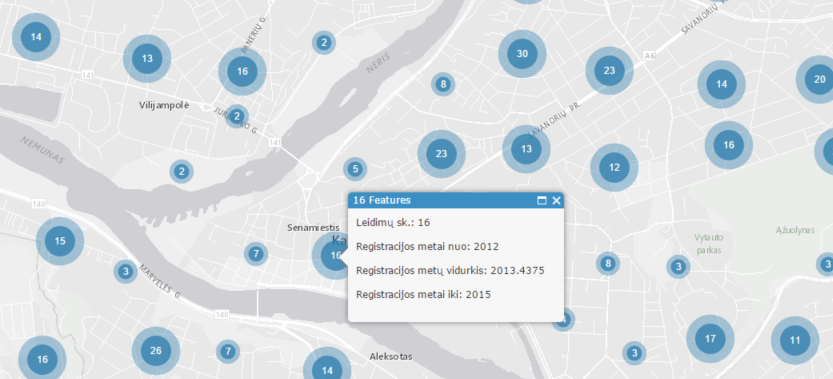The height and width of the screenshot is (379, 833).
Task: Maximize the 16 Features popup window
Action: point(542,200)
